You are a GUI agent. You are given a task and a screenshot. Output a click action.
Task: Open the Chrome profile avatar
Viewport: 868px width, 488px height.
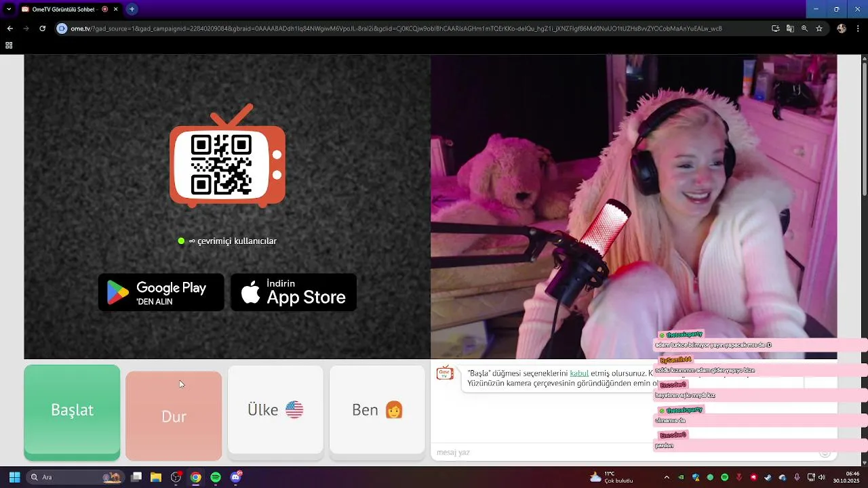pyautogui.click(x=842, y=28)
